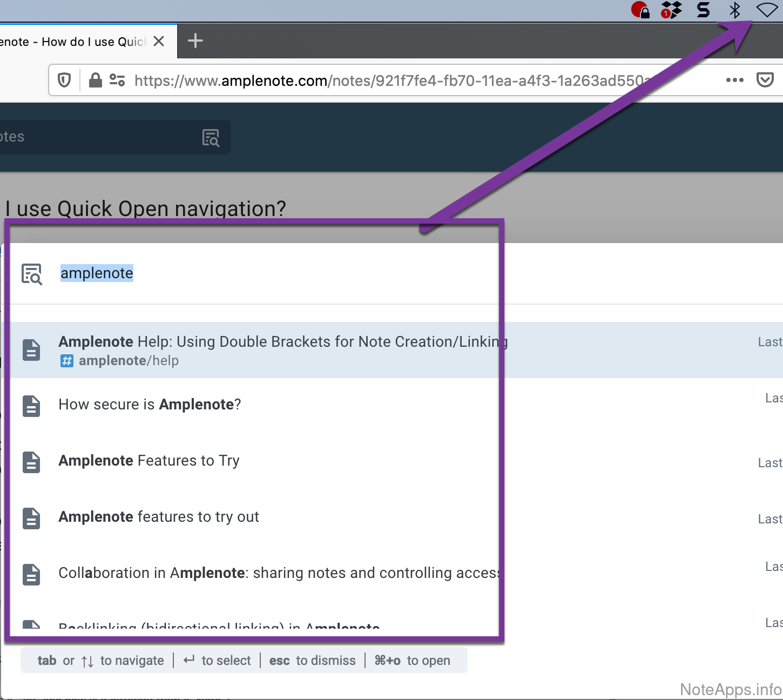Open site permissions icon in address bar
Image resolution: width=783 pixels, height=700 pixels.
click(117, 80)
